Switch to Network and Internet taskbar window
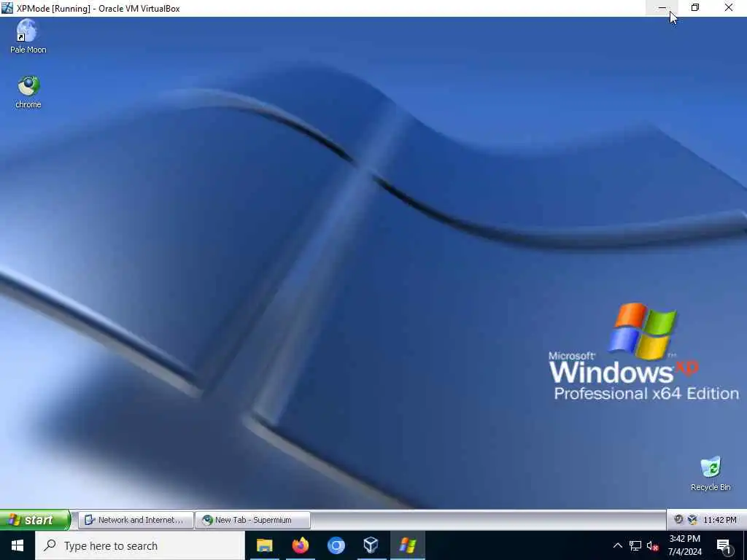 (136, 520)
